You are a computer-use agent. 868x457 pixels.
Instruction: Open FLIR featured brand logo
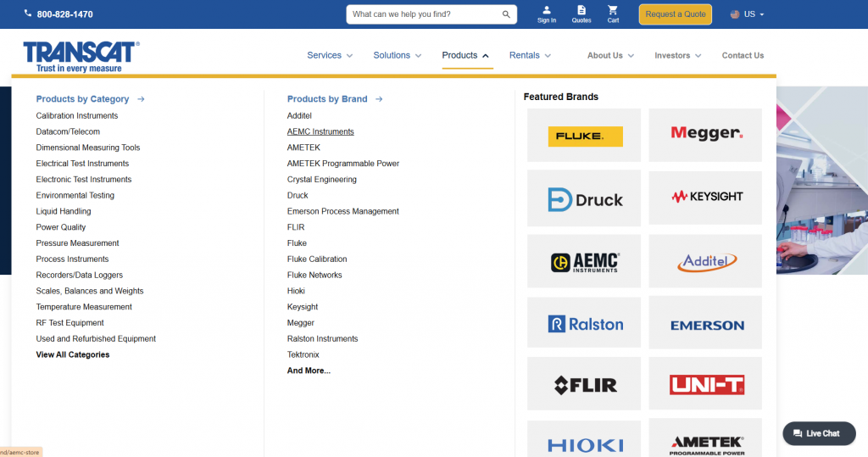click(584, 384)
